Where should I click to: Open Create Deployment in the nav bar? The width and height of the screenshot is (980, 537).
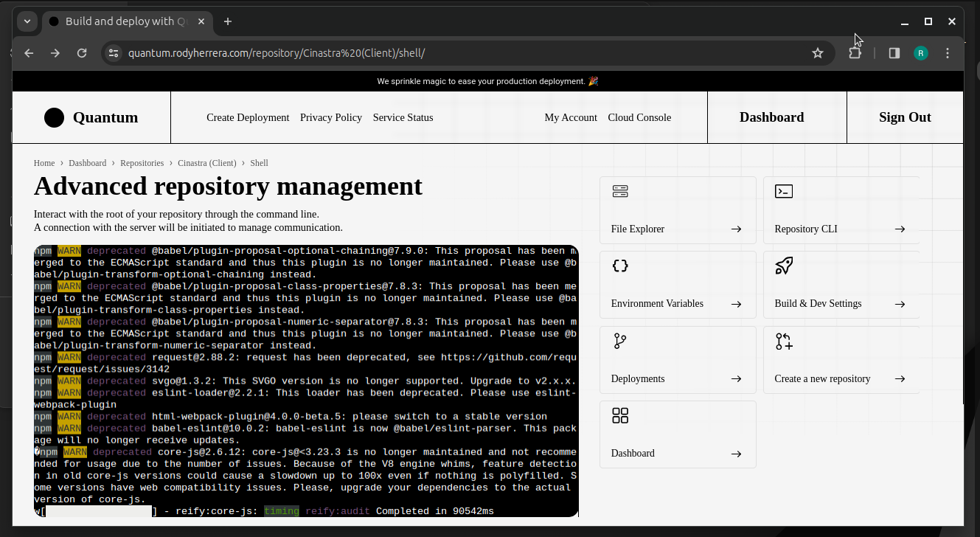click(x=248, y=117)
